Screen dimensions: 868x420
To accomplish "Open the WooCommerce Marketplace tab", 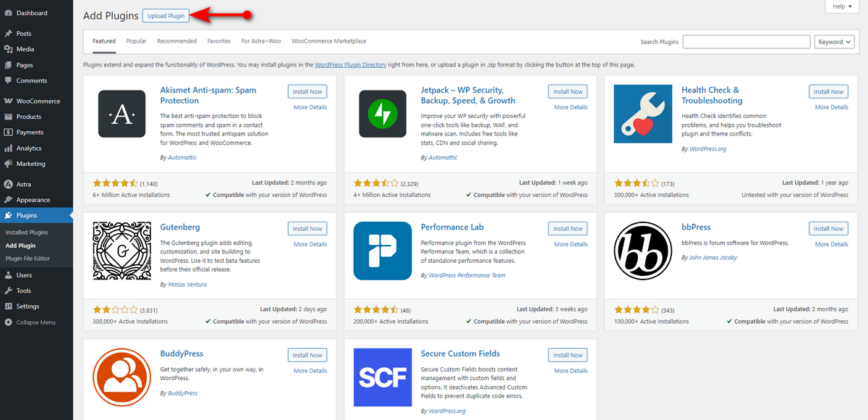I will pyautogui.click(x=329, y=41).
